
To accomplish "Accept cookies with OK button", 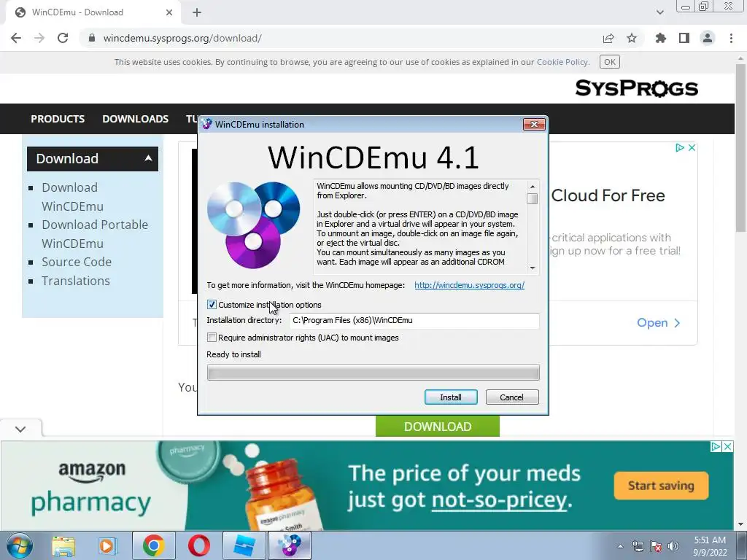I will click(x=609, y=62).
